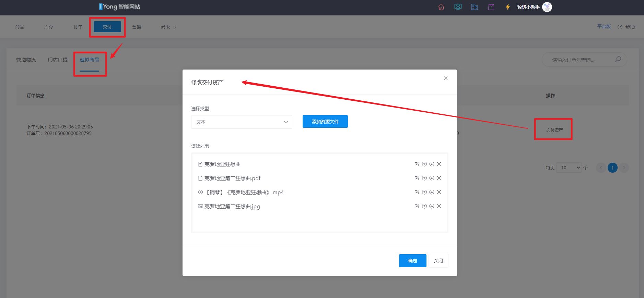Image resolution: width=644 pixels, height=298 pixels.
Task: Click the monitor icon in top bar
Action: tap(458, 7)
